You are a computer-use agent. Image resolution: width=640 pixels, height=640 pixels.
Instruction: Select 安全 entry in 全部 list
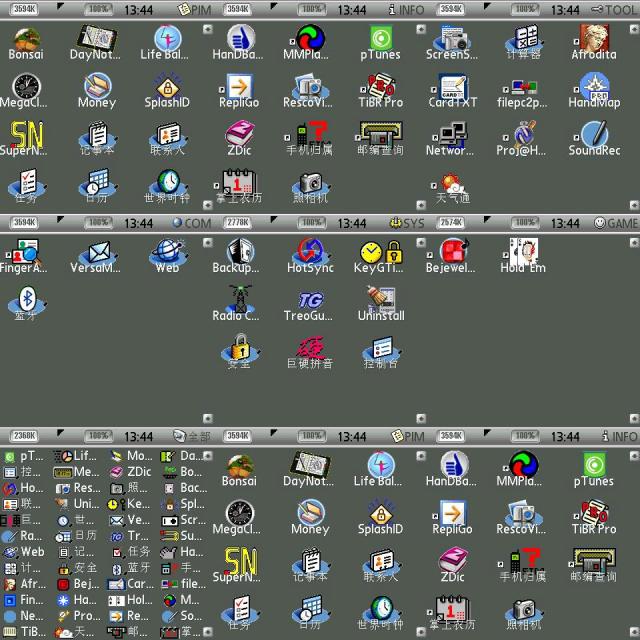[x=77, y=568]
